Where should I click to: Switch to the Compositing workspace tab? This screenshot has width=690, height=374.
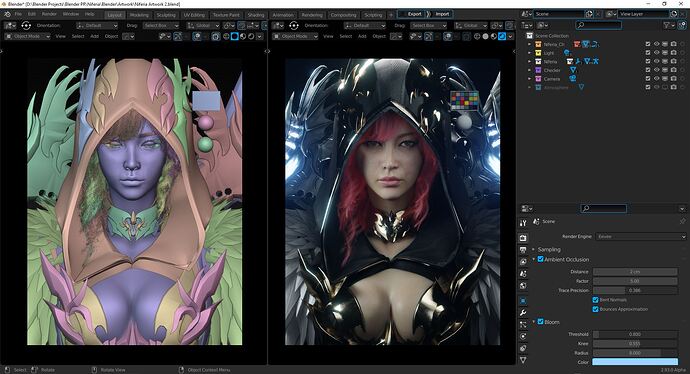coord(343,15)
